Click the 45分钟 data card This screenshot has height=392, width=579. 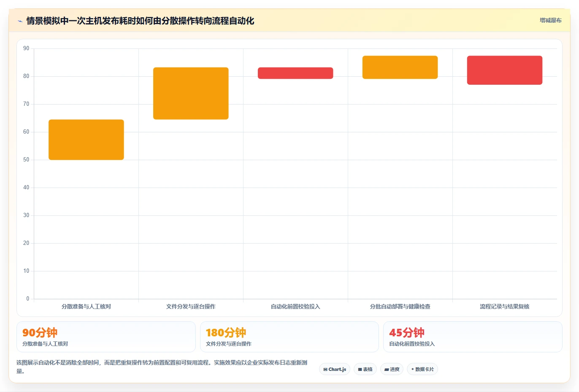tap(473, 337)
